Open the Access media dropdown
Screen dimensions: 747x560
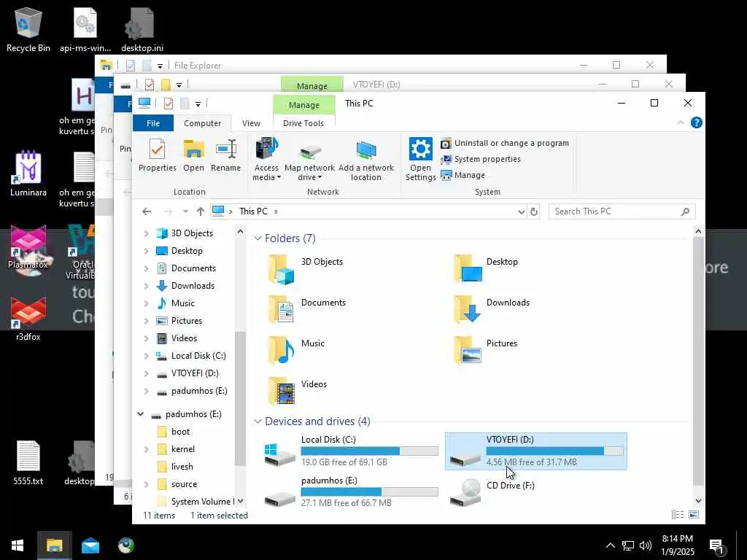tap(266, 160)
